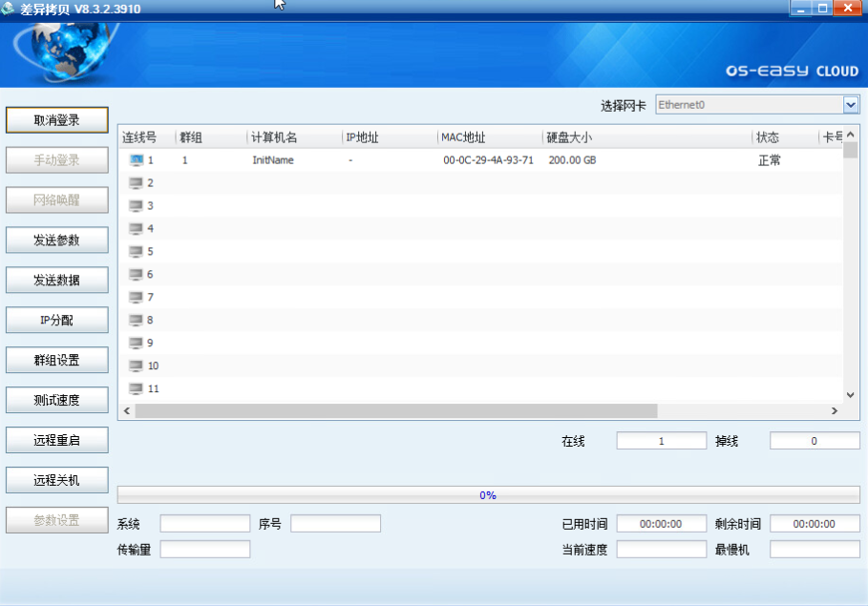Click the 取消登录 button

(57, 120)
